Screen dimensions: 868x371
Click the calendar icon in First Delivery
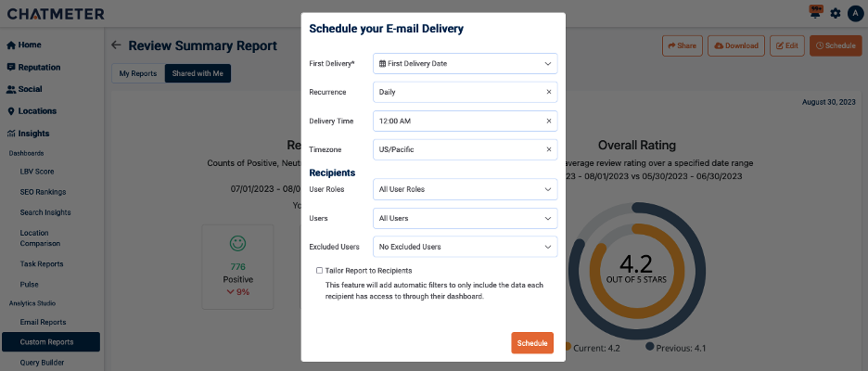coord(381,64)
